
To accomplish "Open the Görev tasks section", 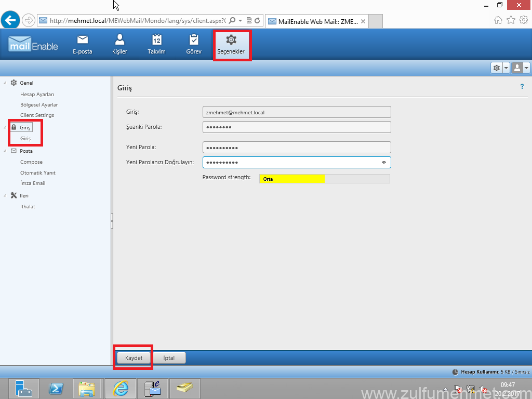I will 194,45.
